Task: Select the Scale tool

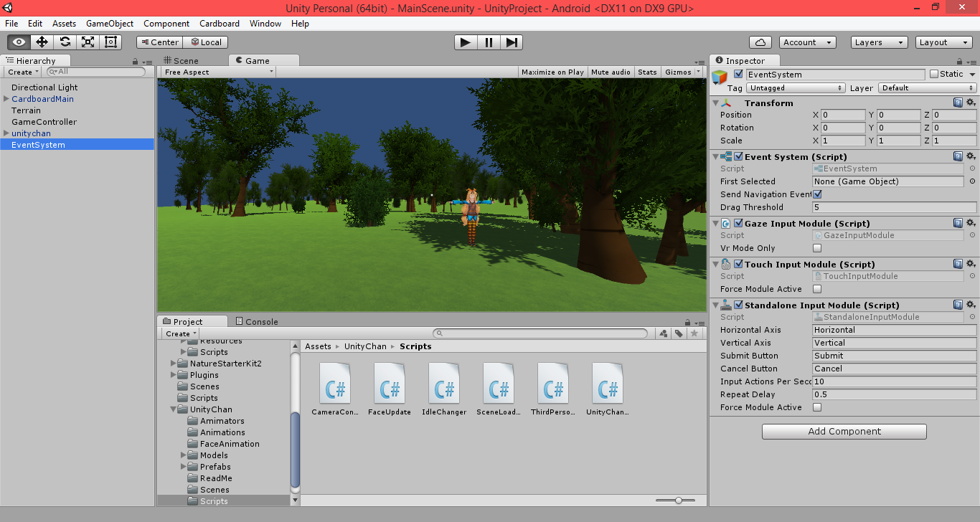Action: pyautogui.click(x=88, y=42)
